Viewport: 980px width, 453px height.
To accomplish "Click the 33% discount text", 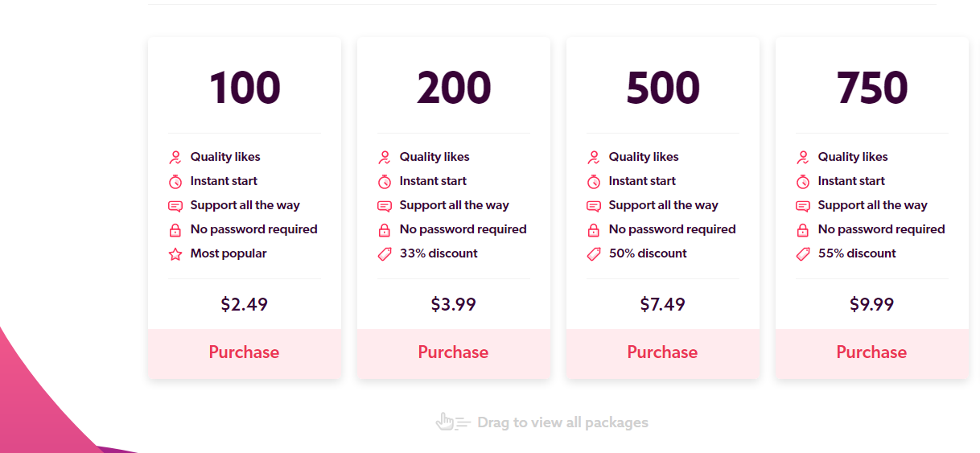I will [439, 253].
